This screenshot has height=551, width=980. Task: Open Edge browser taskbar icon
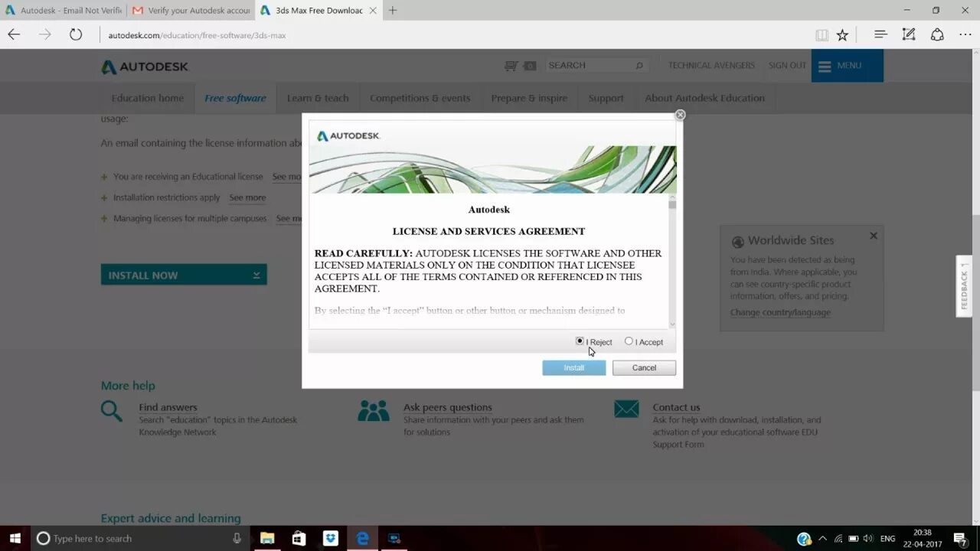362,538
